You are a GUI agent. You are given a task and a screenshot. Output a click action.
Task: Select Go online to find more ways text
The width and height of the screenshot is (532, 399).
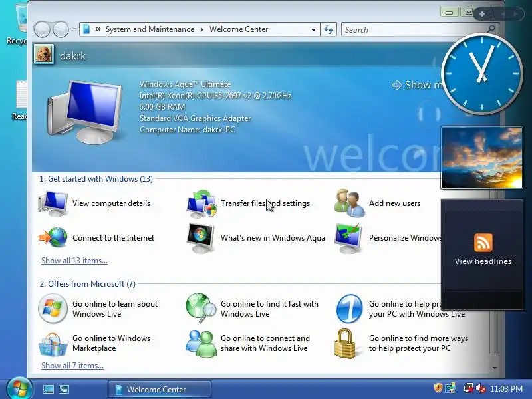tap(419, 343)
